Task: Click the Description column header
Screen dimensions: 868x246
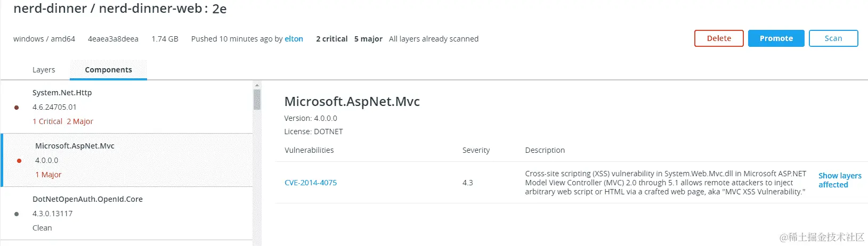Action: click(545, 150)
